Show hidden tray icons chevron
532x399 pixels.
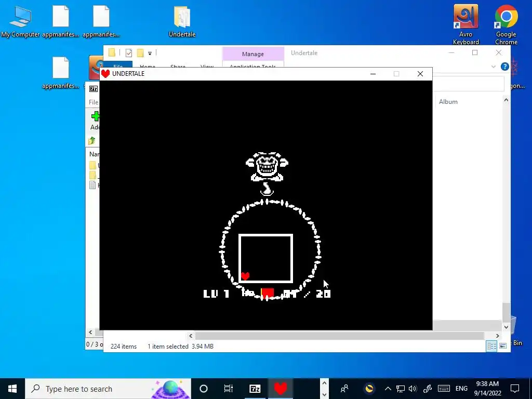pyautogui.click(x=388, y=389)
